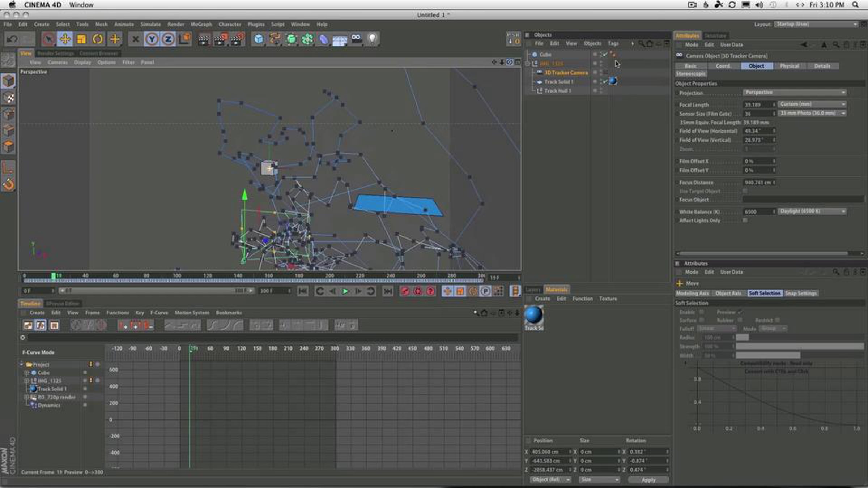Toggle the Rubber checkbox in Soft Selection
Image resolution: width=868 pixels, height=488 pixels.
740,320
